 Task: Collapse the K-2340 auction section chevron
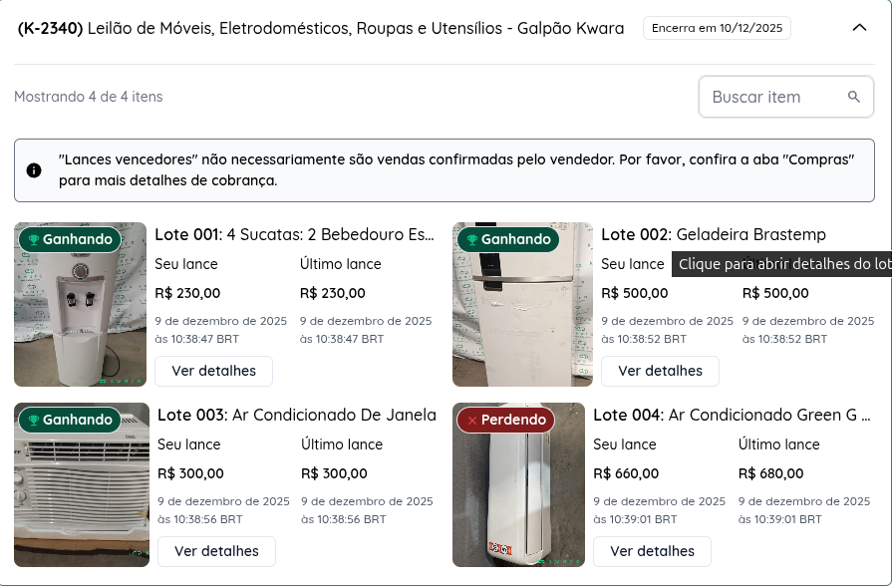859,28
